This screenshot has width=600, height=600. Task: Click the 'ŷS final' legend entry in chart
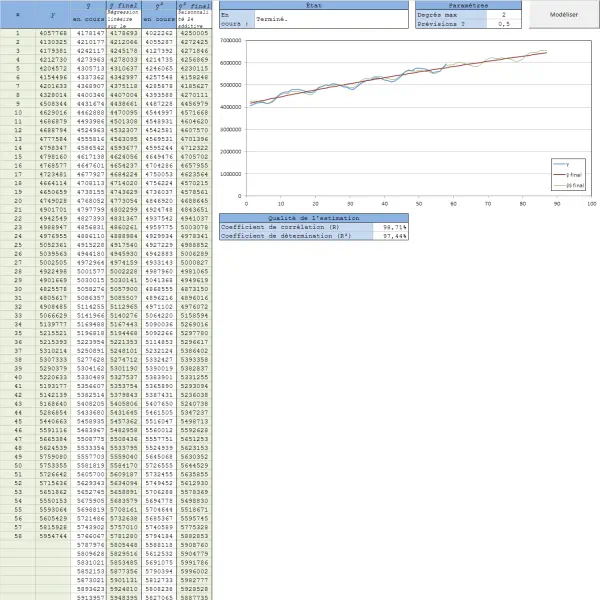(x=566, y=185)
